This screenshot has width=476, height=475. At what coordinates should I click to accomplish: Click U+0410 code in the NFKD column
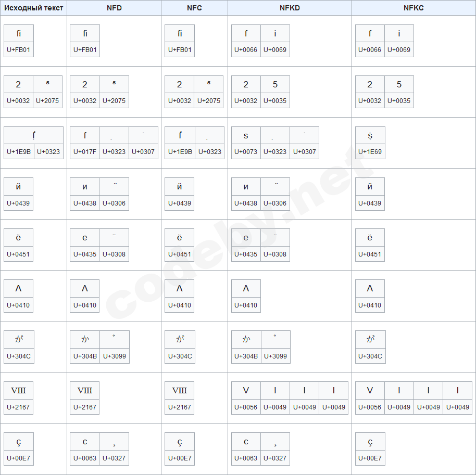click(x=246, y=305)
